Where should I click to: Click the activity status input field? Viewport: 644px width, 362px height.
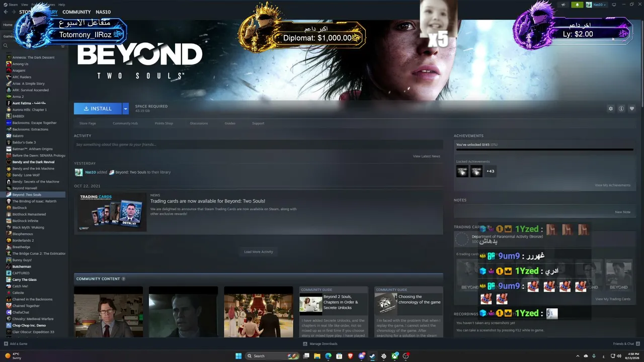pos(258,144)
